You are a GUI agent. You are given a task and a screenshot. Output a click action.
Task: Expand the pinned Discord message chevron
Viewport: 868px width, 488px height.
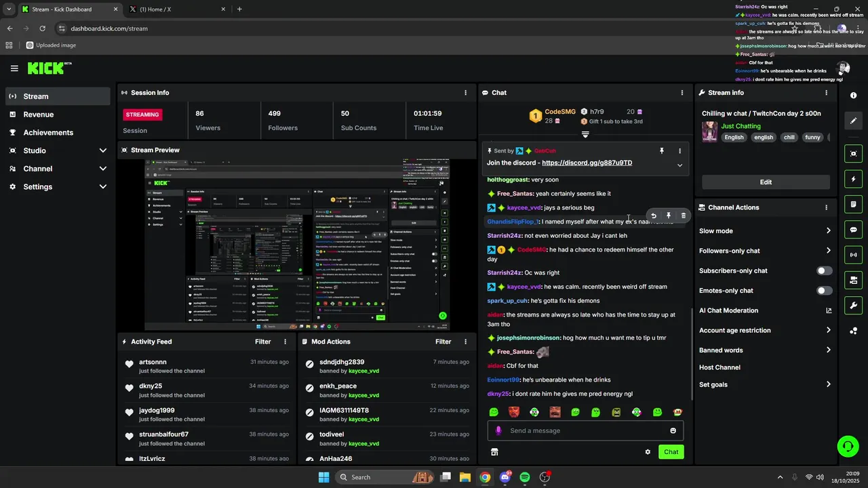pos(679,165)
